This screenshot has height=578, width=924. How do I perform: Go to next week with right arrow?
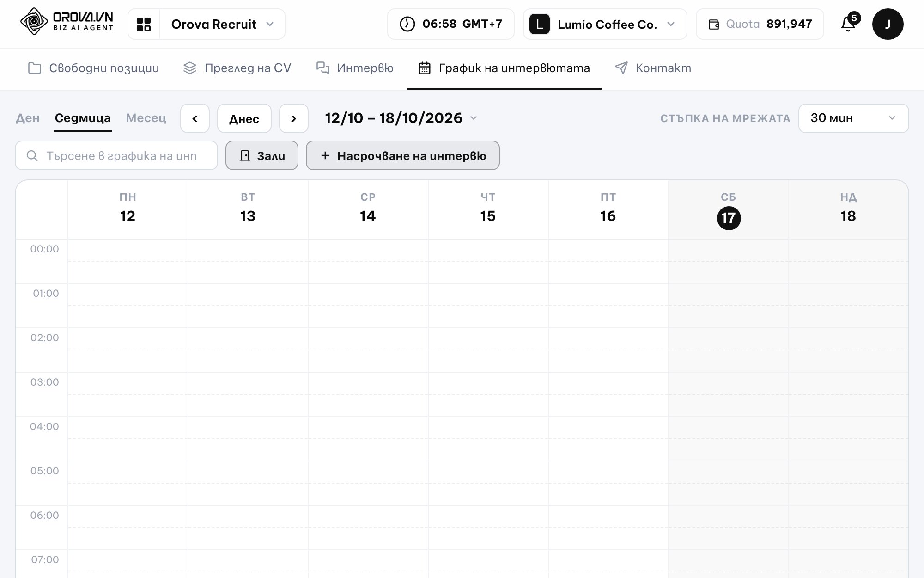293,118
